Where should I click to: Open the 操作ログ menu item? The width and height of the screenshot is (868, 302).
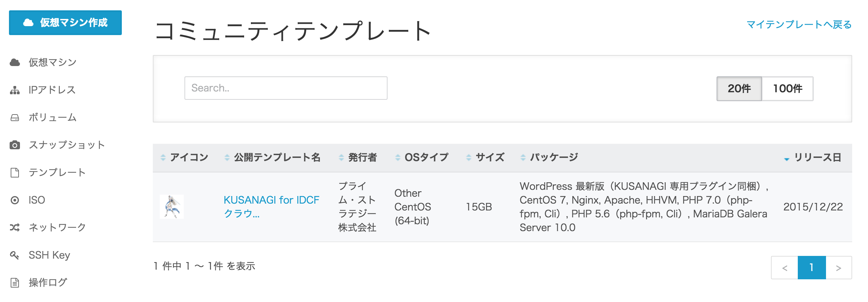click(48, 282)
